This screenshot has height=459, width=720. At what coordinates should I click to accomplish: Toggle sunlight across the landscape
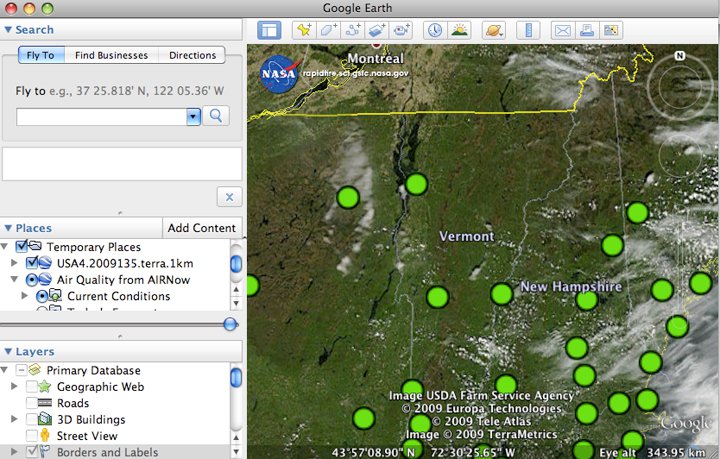459,30
